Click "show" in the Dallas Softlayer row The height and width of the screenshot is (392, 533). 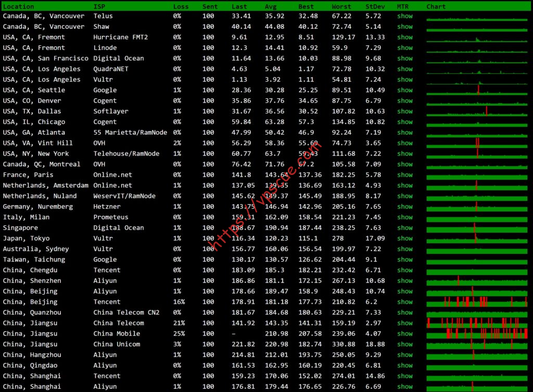(x=405, y=111)
